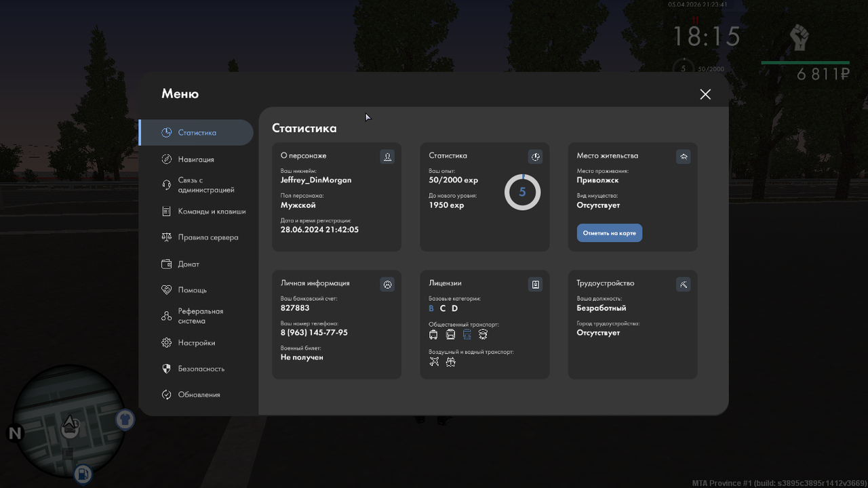Click the ID badge icon in Лицензии card
The image size is (868, 488).
(x=535, y=285)
